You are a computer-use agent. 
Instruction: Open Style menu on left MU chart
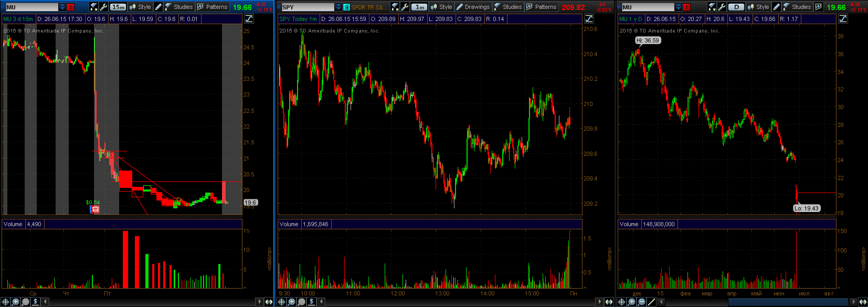point(141,7)
